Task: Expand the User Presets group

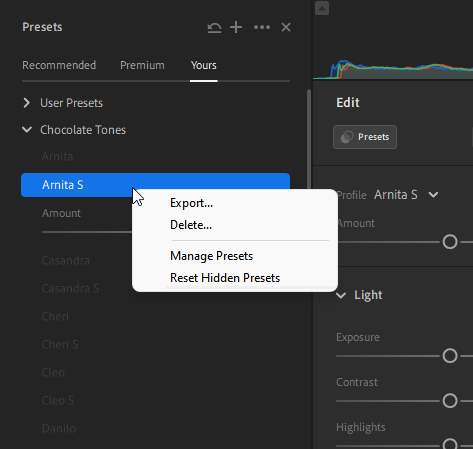Action: click(27, 103)
